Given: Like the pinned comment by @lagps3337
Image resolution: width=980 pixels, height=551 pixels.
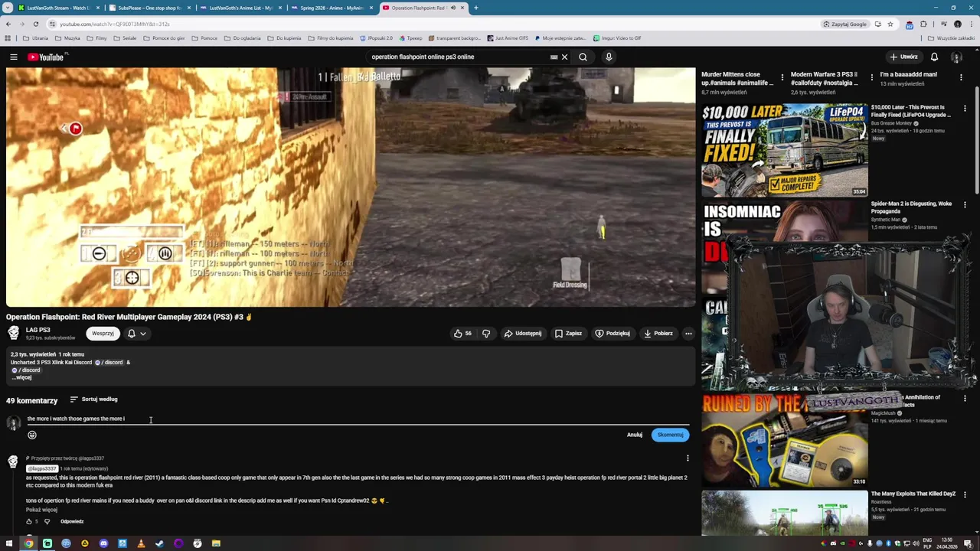Looking at the screenshot, I should 29,522.
